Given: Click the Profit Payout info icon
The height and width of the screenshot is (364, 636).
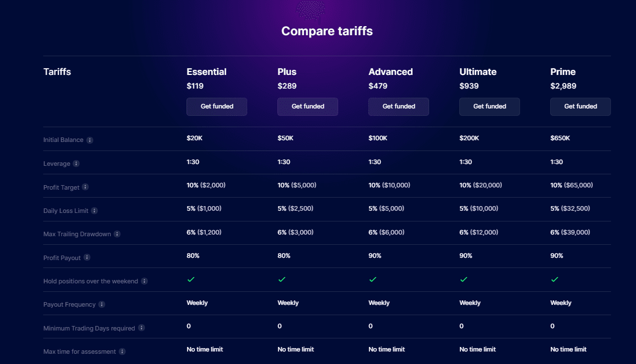Looking at the screenshot, I should point(88,257).
